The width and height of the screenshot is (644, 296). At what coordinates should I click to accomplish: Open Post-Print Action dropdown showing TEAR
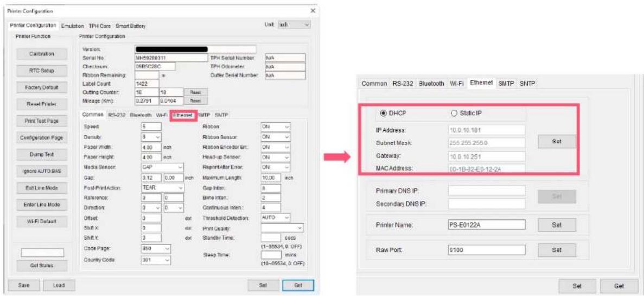pos(162,188)
